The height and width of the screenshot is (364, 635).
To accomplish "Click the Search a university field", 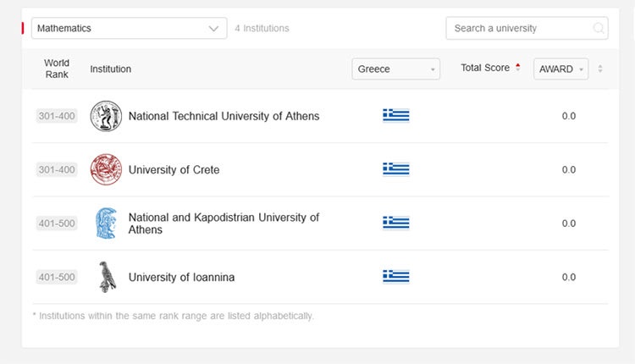I will [x=527, y=28].
